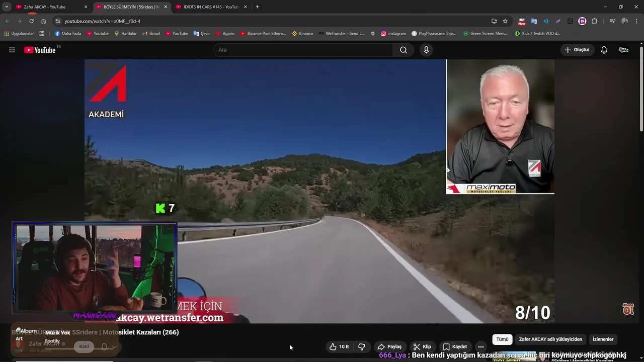
Task: Save video with Kaydet button
Action: coord(455,346)
